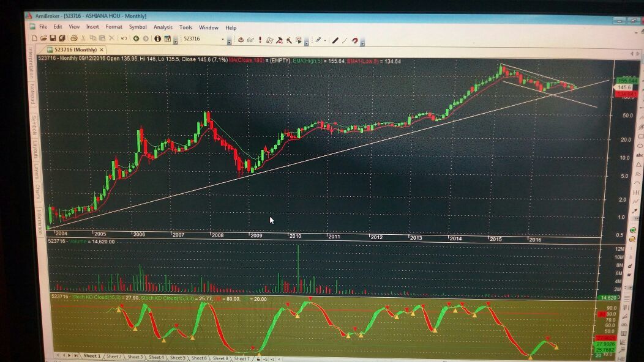Click the Print icon in toolbar
The image size is (644, 362).
point(74,39)
